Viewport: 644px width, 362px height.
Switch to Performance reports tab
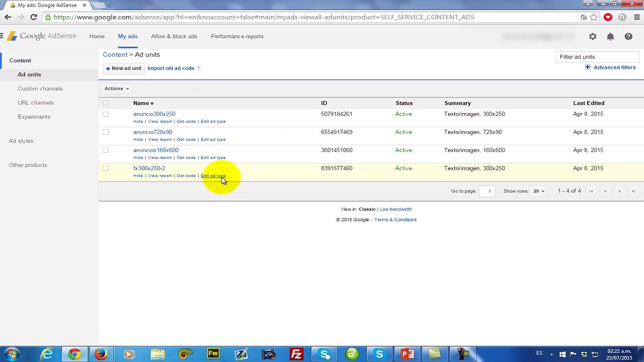237,36
